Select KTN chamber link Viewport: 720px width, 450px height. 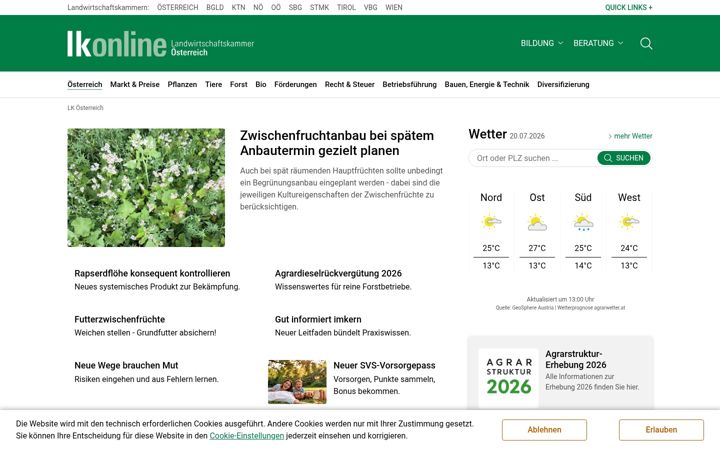[x=238, y=7]
